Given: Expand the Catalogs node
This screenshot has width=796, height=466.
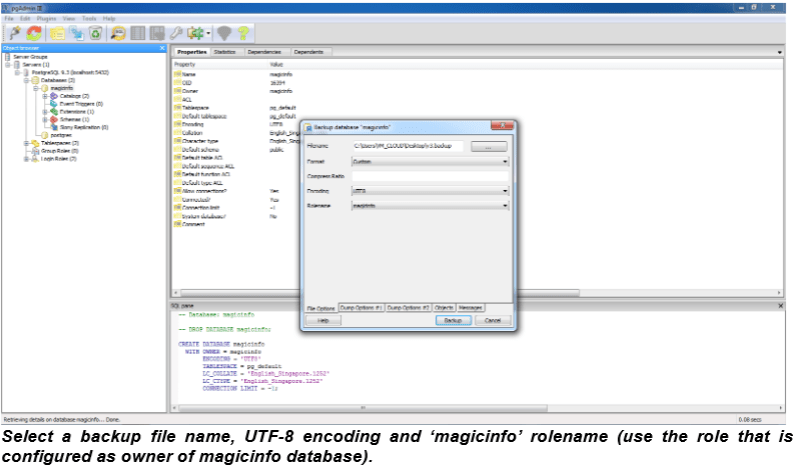Looking at the screenshot, I should (45, 96).
